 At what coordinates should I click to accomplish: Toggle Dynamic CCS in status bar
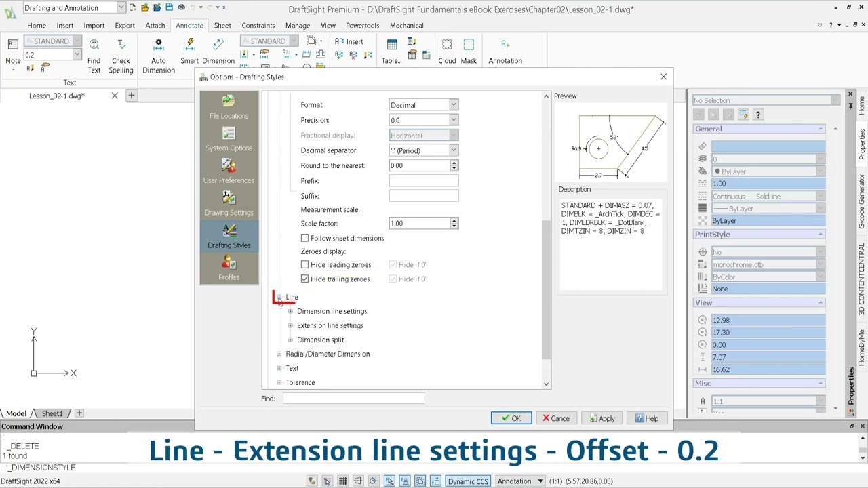click(468, 481)
